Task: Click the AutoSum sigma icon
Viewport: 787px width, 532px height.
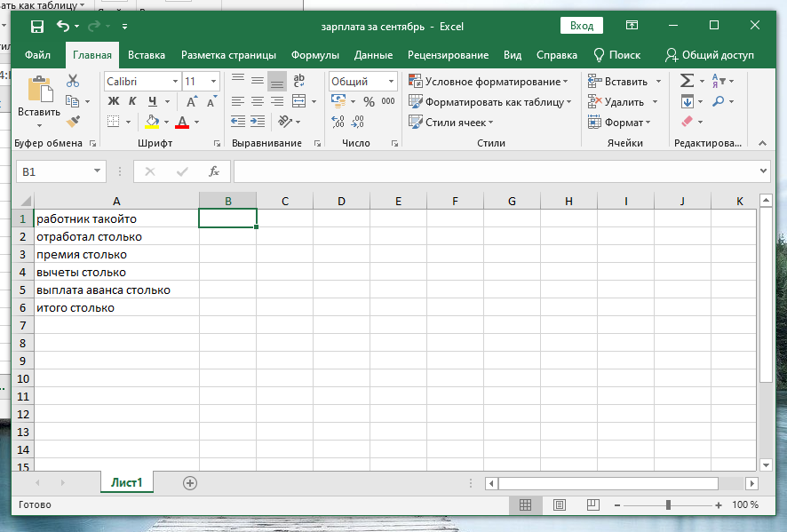Action: pyautogui.click(x=687, y=80)
